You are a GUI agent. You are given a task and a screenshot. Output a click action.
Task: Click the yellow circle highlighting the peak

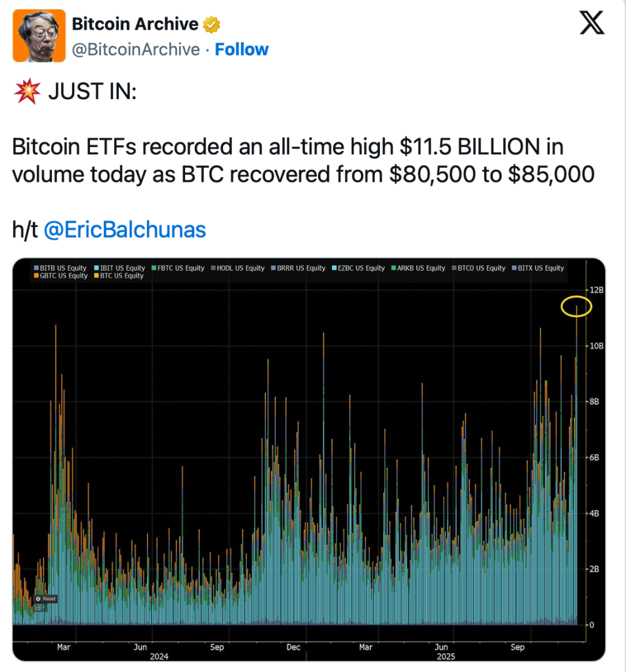pos(577,306)
